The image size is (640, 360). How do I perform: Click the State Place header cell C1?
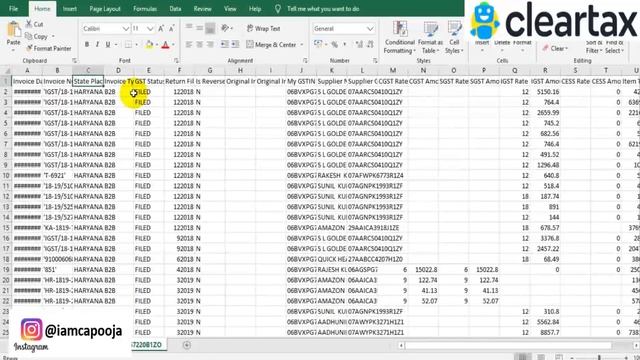[88, 81]
